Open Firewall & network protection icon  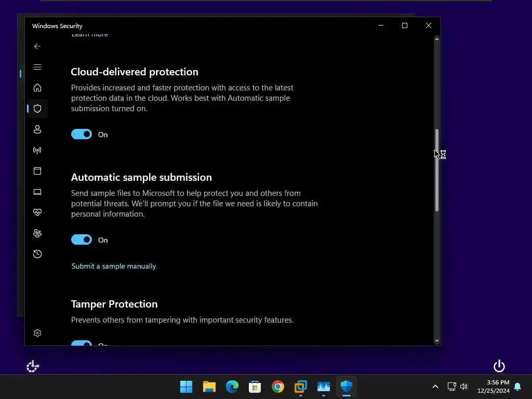tap(37, 150)
